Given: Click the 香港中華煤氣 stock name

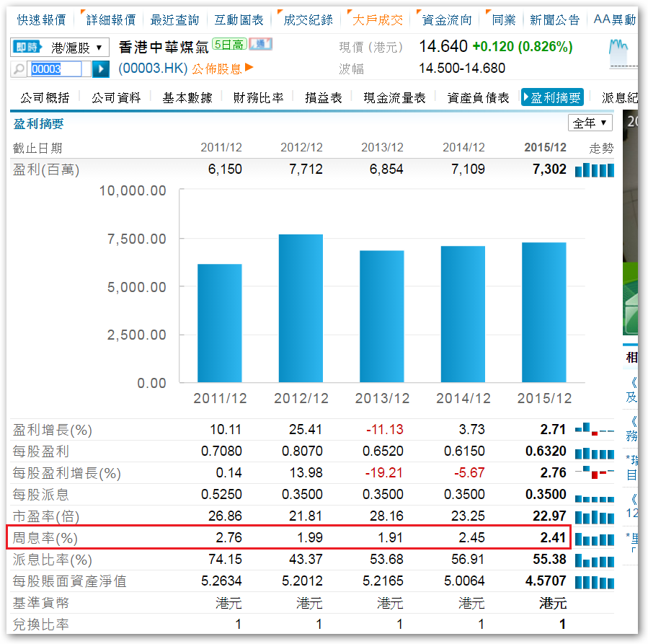Looking at the screenshot, I should tap(164, 47).
